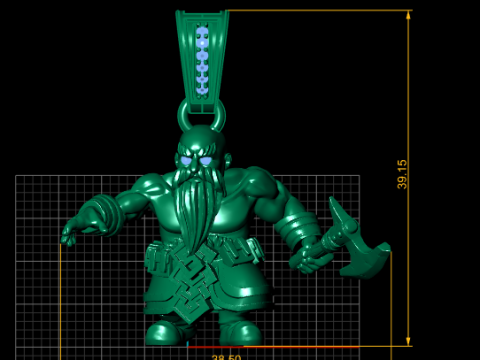Select the gem-set pendant bail at top
The height and width of the screenshot is (360, 480).
click(202, 62)
